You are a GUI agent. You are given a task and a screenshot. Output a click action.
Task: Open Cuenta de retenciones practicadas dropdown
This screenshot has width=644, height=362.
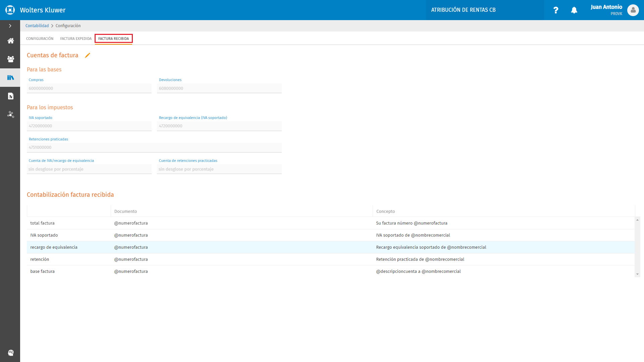pyautogui.click(x=219, y=169)
